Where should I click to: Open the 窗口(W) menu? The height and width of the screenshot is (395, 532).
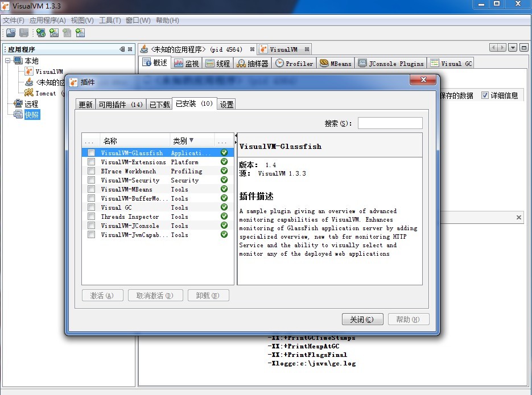[x=138, y=20]
